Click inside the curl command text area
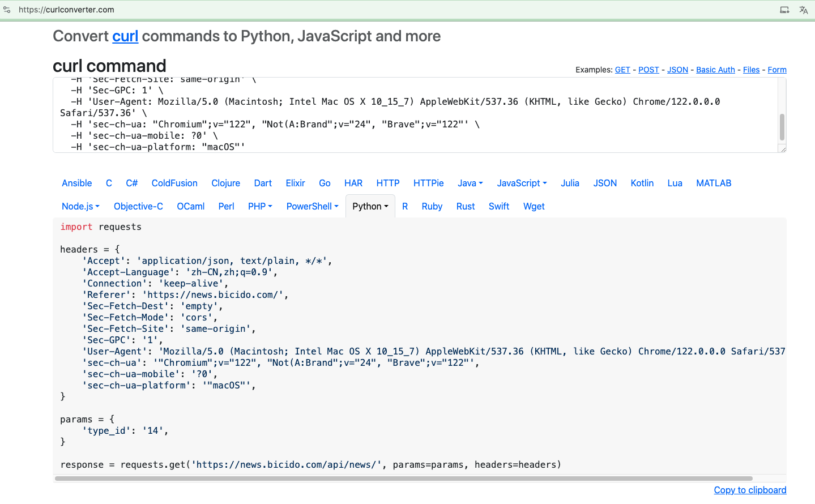 (396, 113)
